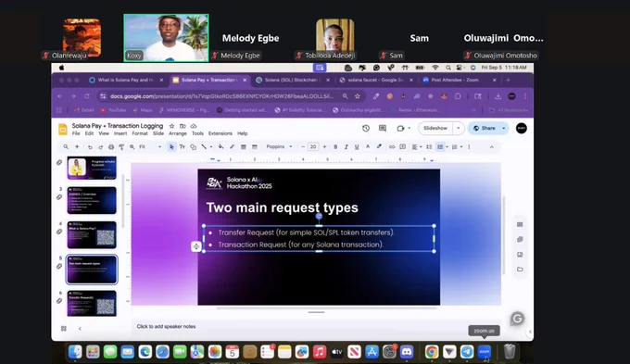Open the three-dot More toolbar options
This screenshot has width=630, height=364.
click(x=469, y=147)
